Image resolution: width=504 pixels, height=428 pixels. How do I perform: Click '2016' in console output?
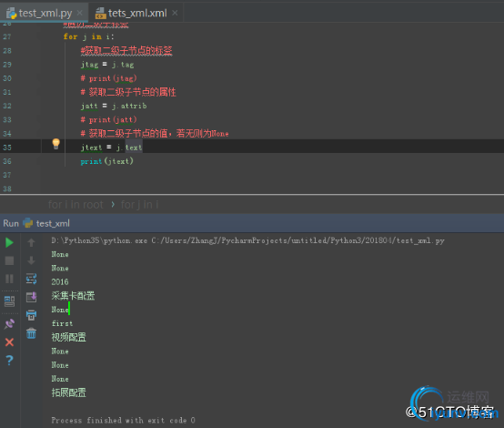coord(60,282)
